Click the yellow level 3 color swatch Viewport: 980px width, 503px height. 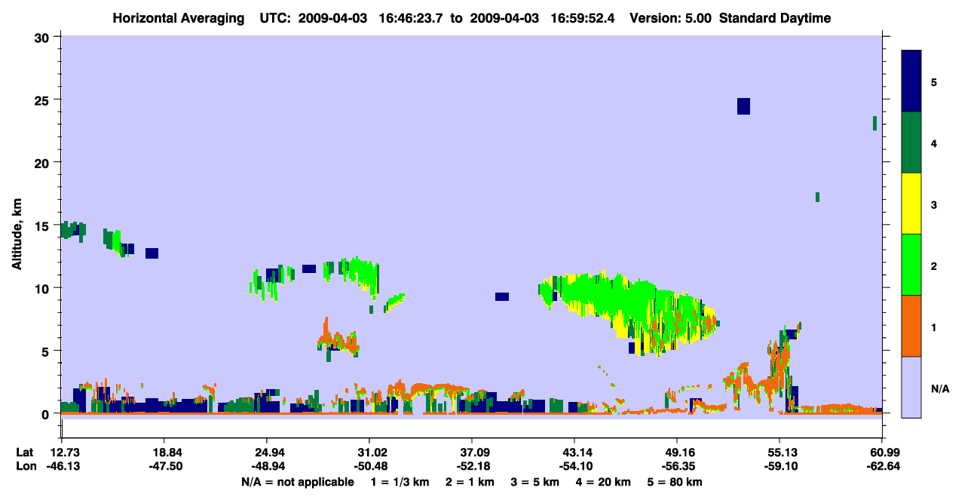pos(912,204)
